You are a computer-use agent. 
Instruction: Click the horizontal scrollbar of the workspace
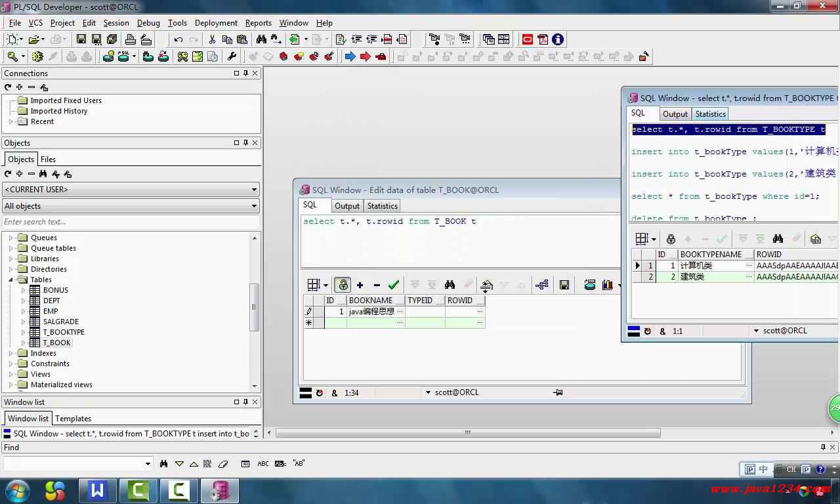467,432
